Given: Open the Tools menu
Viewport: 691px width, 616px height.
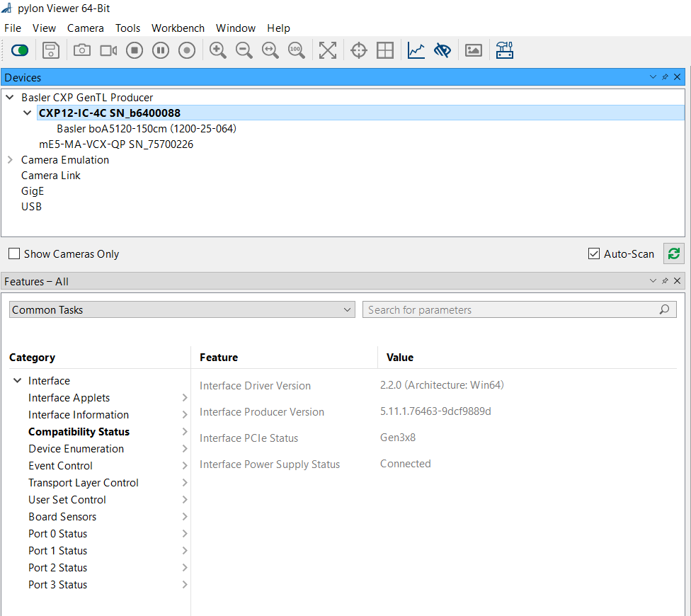Looking at the screenshot, I should 128,28.
